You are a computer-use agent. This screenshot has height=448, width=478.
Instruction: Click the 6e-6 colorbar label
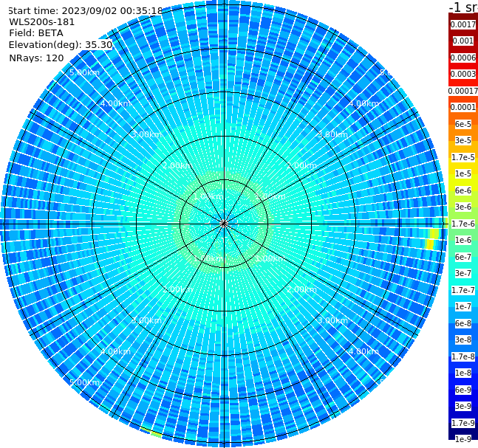coord(463,190)
